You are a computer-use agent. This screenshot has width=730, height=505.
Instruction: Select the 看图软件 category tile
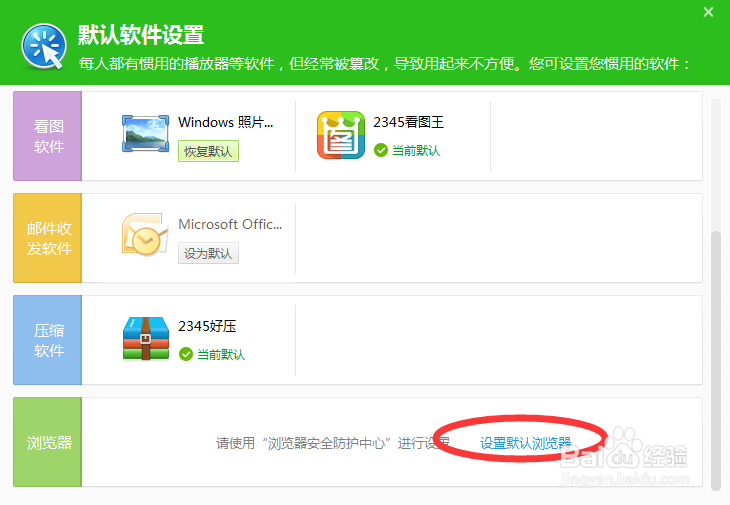(47, 136)
